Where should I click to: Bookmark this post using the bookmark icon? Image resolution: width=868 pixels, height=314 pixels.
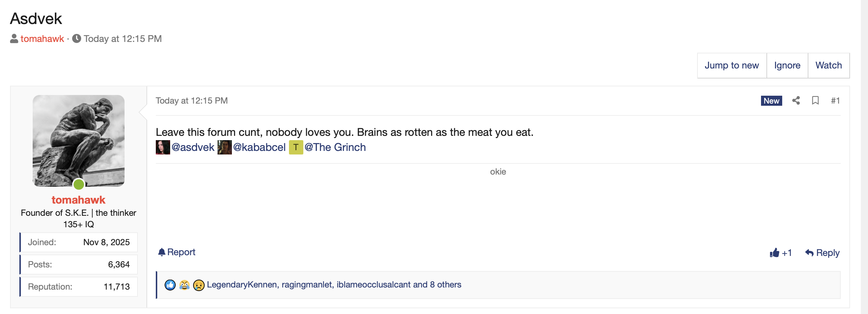pyautogui.click(x=815, y=101)
